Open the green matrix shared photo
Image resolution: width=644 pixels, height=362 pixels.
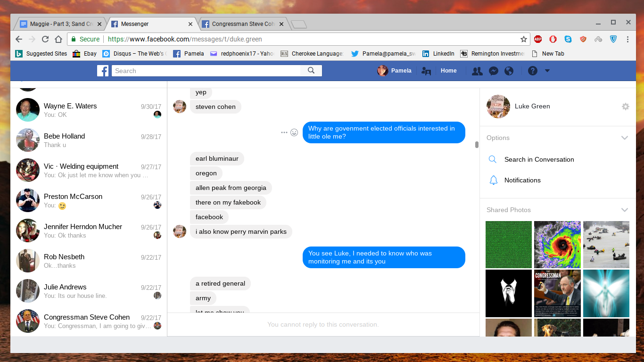tap(509, 245)
